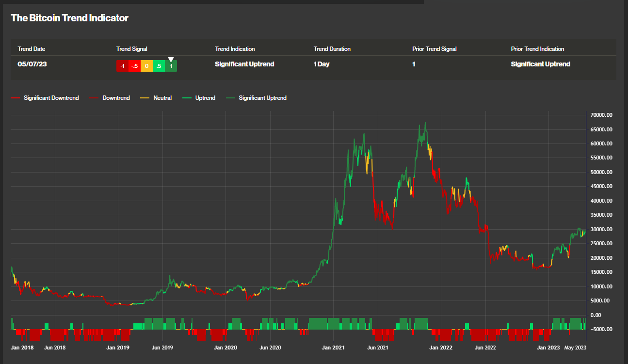
Task: Select the yellow 0 trend signal box
Action: (x=146, y=66)
